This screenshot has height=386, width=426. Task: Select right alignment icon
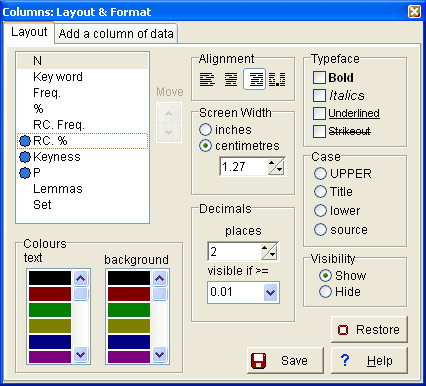(255, 79)
